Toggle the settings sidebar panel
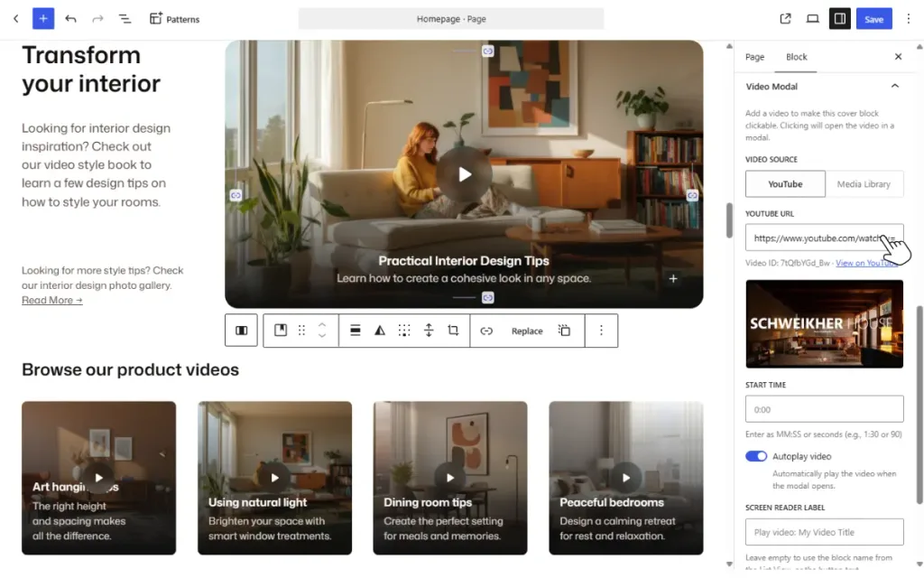The width and height of the screenshot is (924, 578). coord(840,19)
